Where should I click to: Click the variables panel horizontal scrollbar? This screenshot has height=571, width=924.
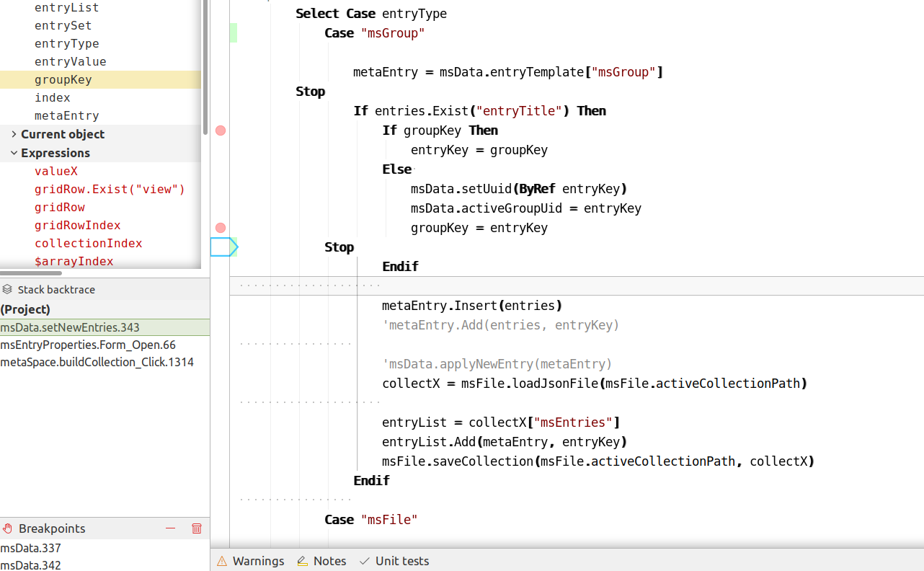click(31, 273)
